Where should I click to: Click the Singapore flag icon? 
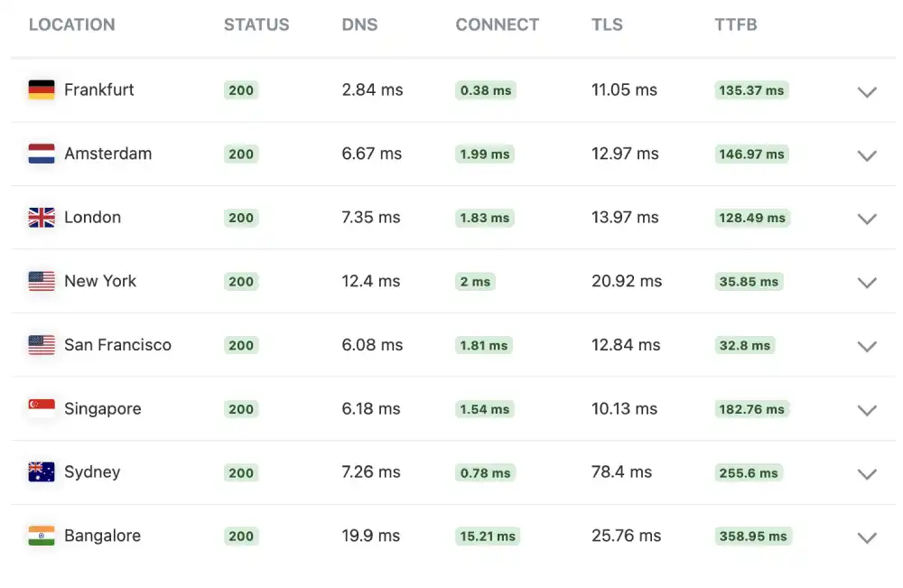click(41, 408)
